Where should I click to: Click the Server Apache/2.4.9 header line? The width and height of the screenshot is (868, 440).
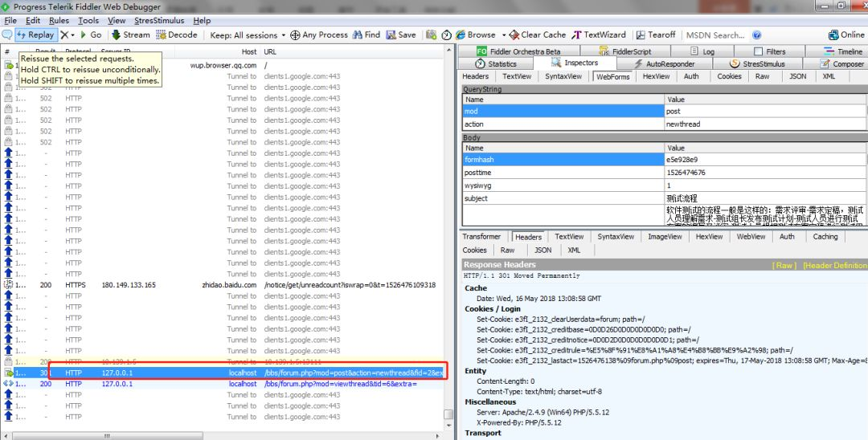543,413
